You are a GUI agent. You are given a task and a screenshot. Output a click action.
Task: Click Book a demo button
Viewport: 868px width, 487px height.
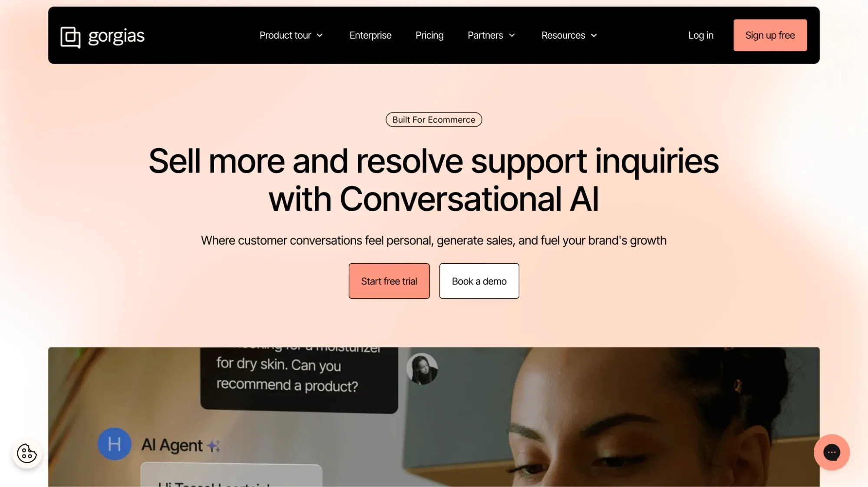[479, 281]
